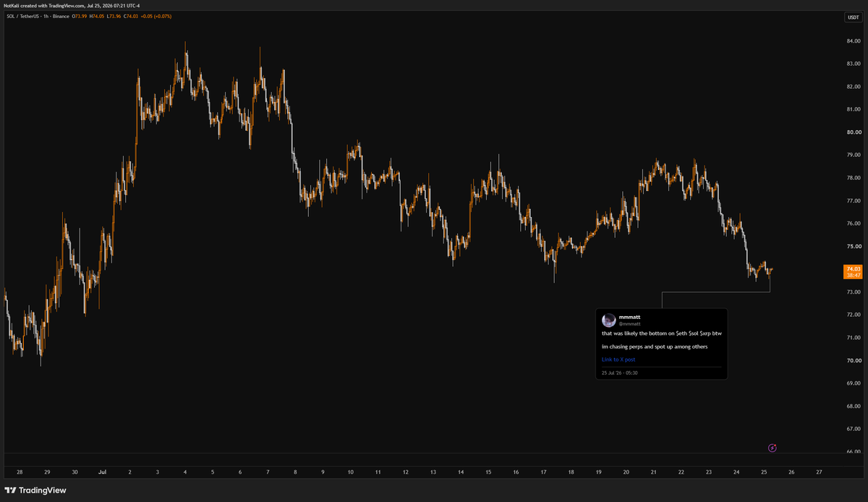Click date label 13 on the time axis
Image resolution: width=868 pixels, height=502 pixels.
point(433,472)
